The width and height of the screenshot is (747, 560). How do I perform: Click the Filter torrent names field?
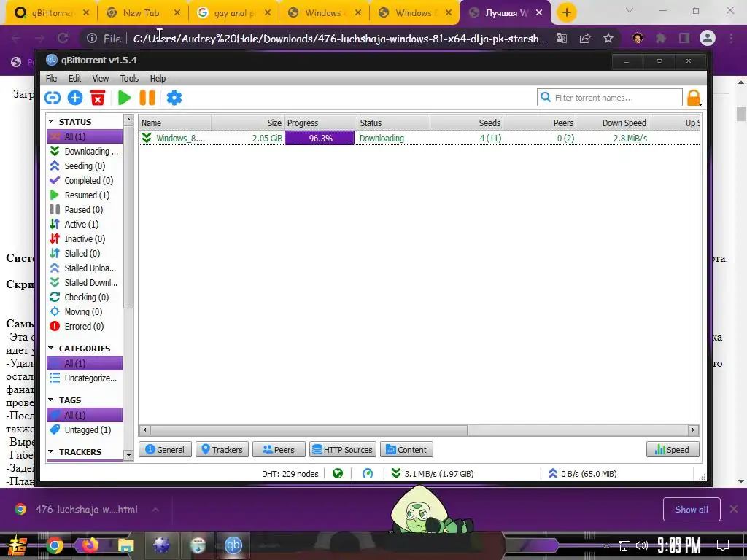point(609,98)
